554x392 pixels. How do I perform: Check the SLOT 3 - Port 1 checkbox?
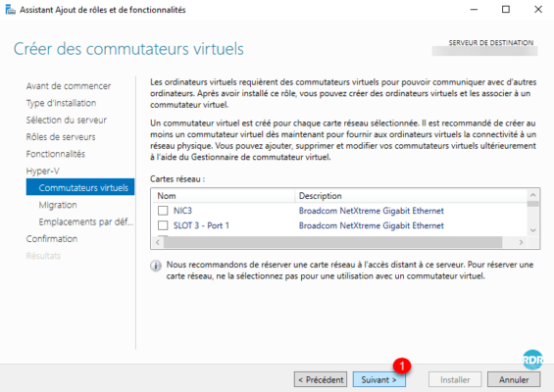[x=163, y=225]
